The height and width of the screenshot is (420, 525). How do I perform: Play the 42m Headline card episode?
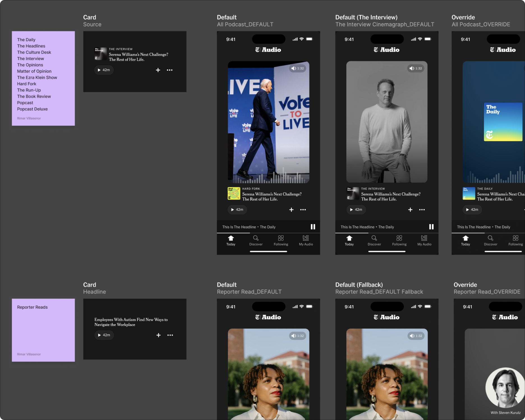click(104, 335)
